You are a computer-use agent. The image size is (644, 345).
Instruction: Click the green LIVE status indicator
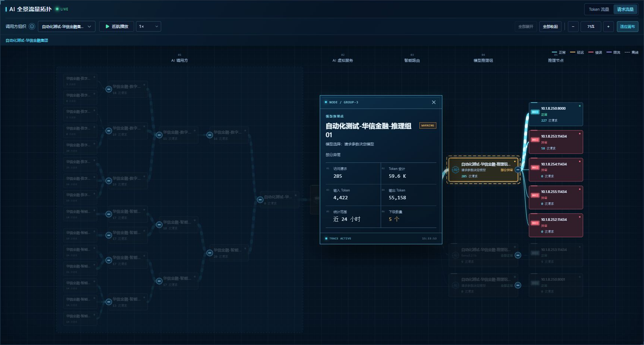(62, 9)
